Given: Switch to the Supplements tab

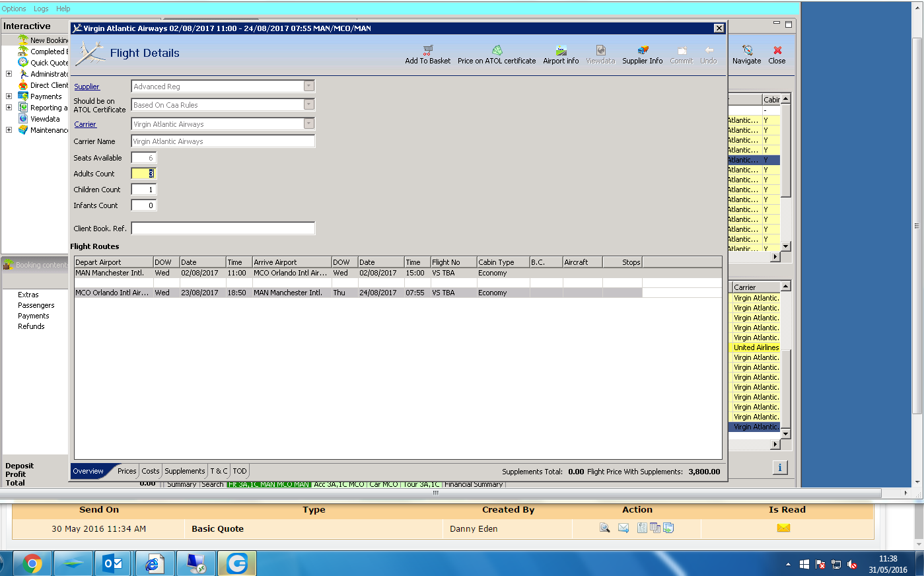Looking at the screenshot, I should coord(185,471).
